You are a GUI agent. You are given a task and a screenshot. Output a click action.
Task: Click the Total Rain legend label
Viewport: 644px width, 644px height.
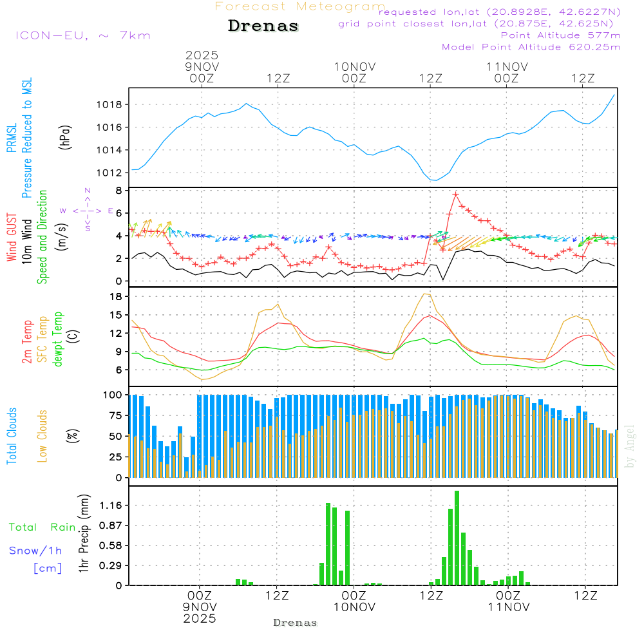point(42,527)
